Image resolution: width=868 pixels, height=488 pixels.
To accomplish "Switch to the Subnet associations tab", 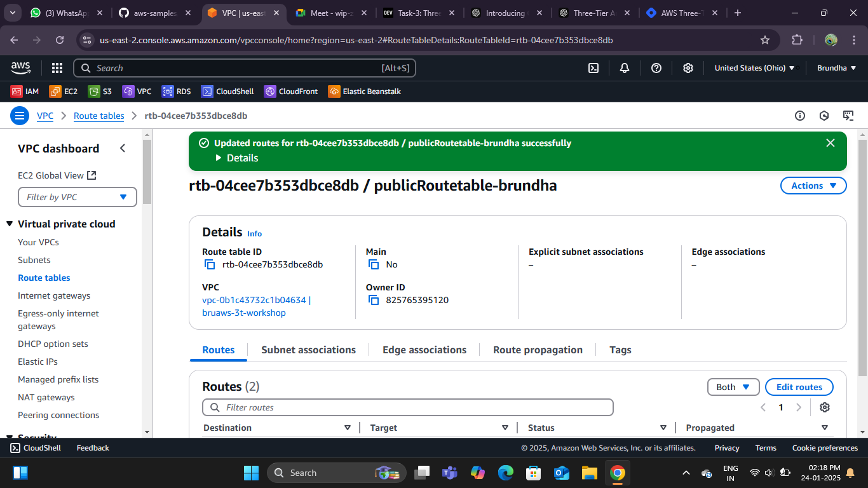I will click(x=309, y=350).
